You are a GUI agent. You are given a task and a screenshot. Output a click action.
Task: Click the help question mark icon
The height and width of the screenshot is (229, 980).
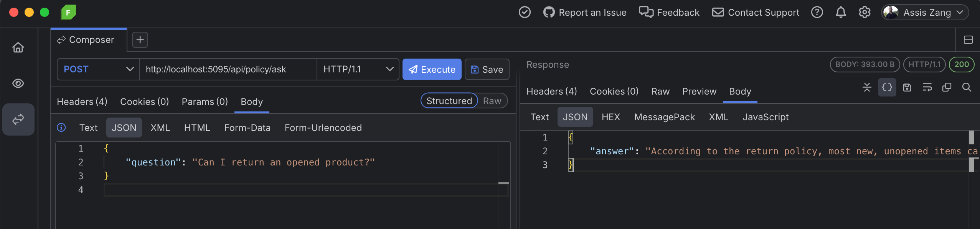(x=817, y=13)
